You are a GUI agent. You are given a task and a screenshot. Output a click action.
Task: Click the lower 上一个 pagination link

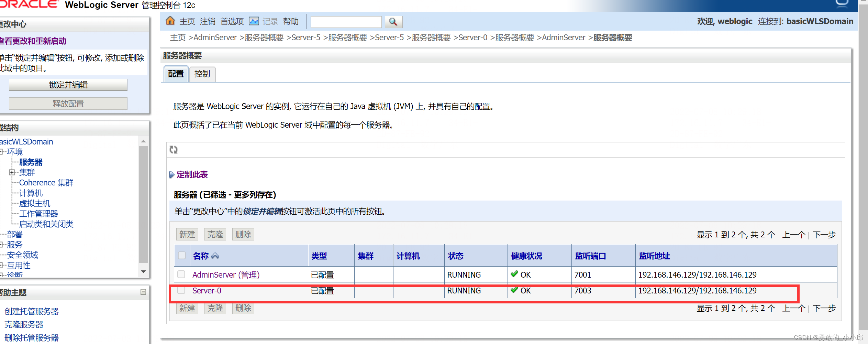(794, 308)
